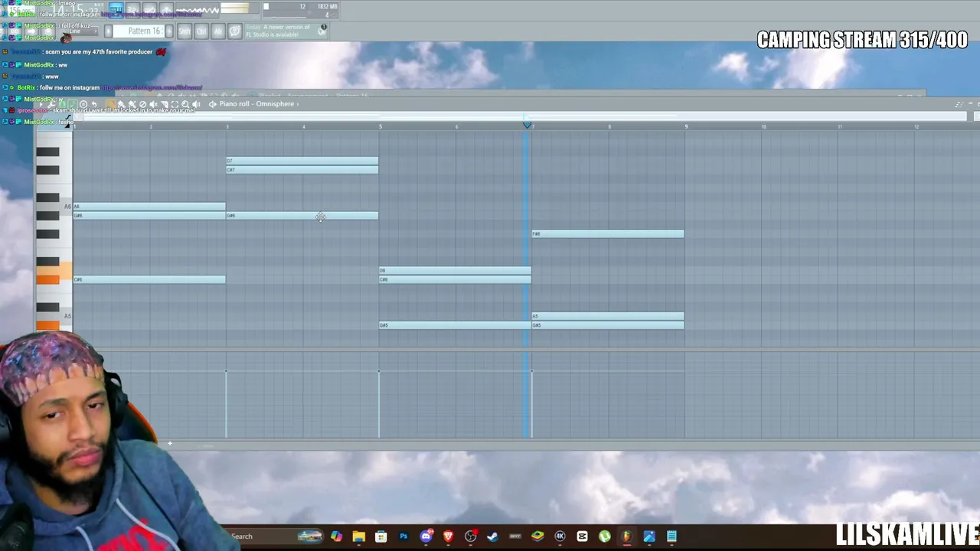Open OBS Studio from the taskbar
This screenshot has height=551, width=980.
[x=470, y=536]
